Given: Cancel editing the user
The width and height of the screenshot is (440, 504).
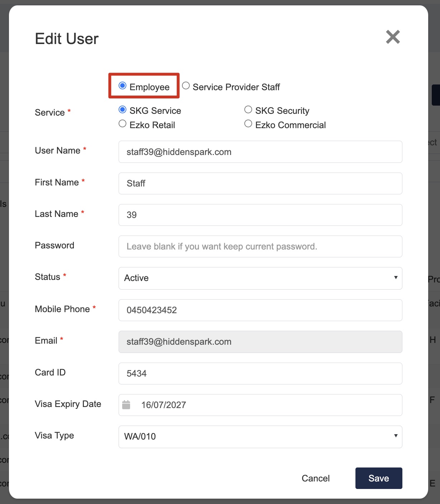Looking at the screenshot, I should coord(316,478).
